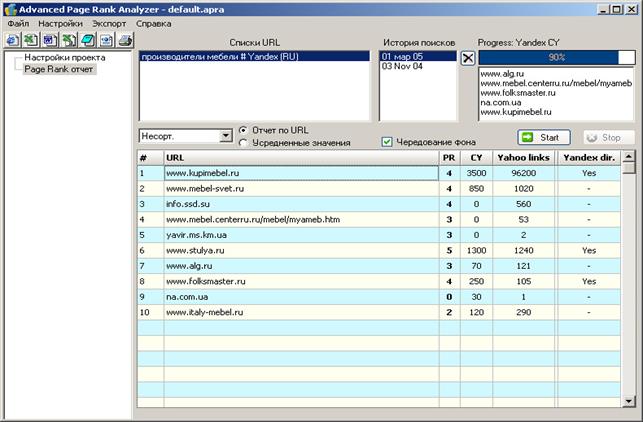The width and height of the screenshot is (643, 422).
Task: Click the disabled Stop button
Action: (x=609, y=137)
